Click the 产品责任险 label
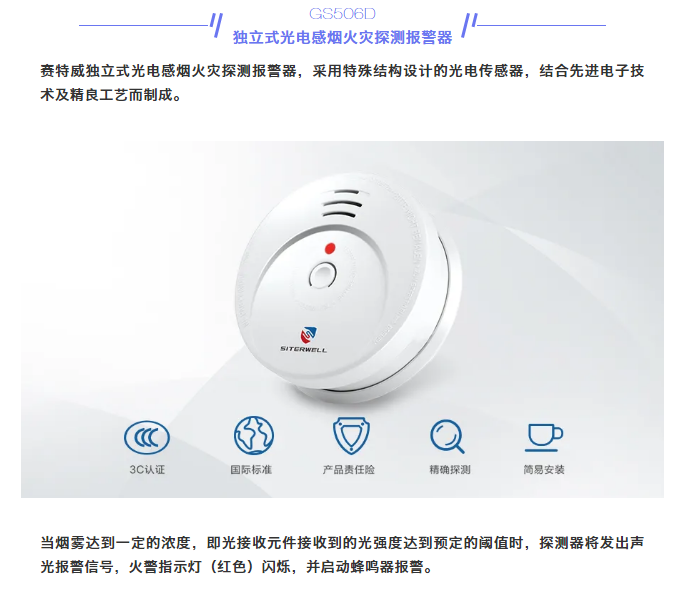Screen dimensions: 691x594 pyautogui.click(x=349, y=470)
